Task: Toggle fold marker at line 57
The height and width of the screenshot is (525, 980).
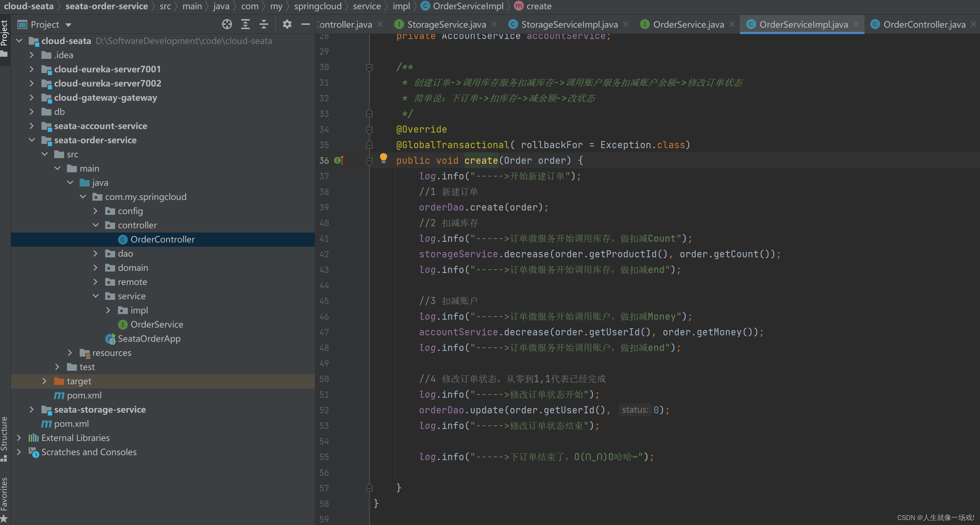Action: [x=369, y=488]
